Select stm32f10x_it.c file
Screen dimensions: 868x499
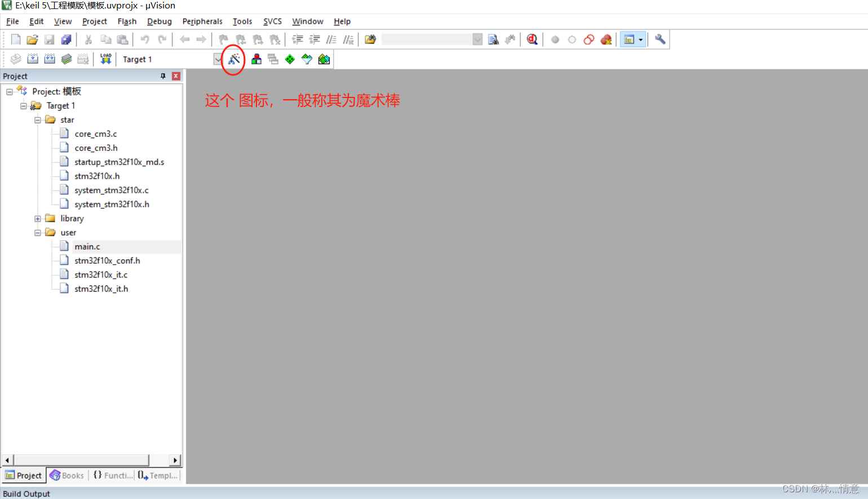pyautogui.click(x=101, y=275)
